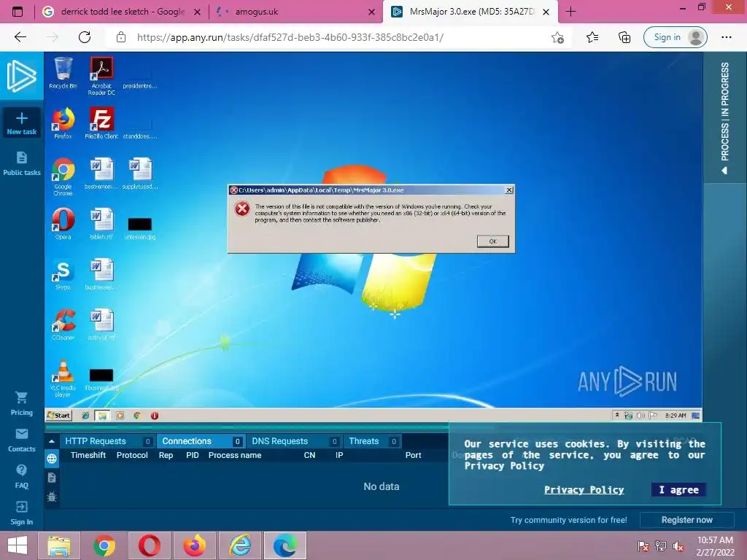Start a New task in sidebar
Viewport: 747px width, 560px height.
[x=21, y=123]
